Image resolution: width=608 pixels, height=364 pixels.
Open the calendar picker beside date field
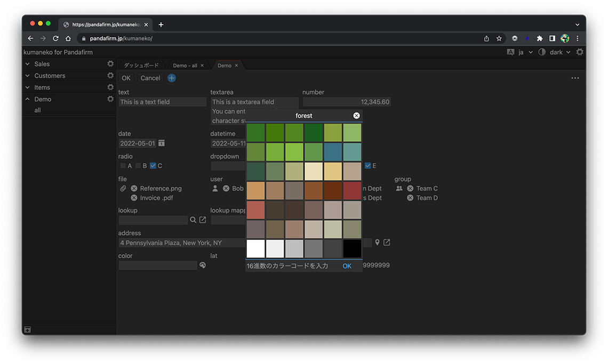tap(162, 143)
